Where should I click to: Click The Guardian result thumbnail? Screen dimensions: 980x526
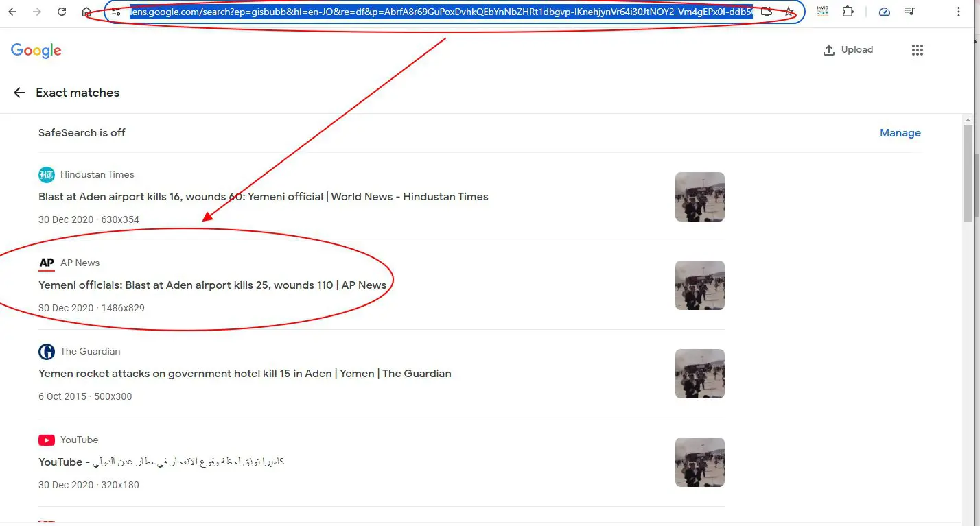point(700,374)
